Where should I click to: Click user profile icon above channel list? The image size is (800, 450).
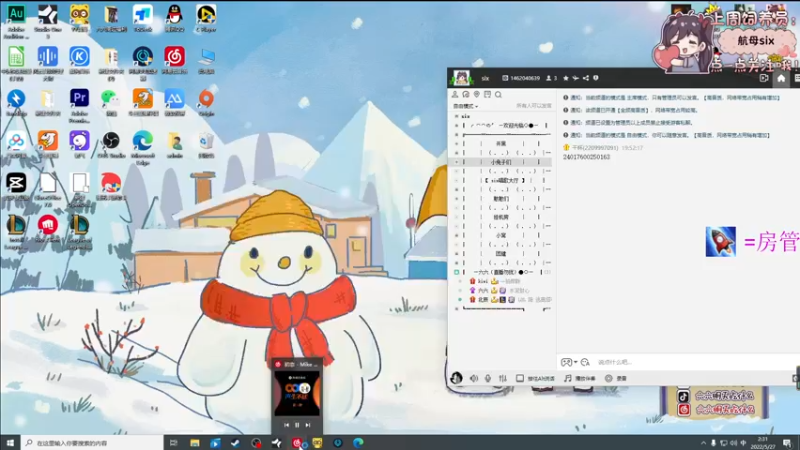455,94
